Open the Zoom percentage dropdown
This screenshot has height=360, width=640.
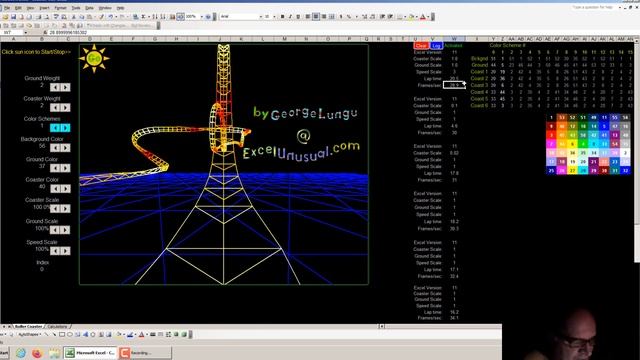tap(202, 17)
